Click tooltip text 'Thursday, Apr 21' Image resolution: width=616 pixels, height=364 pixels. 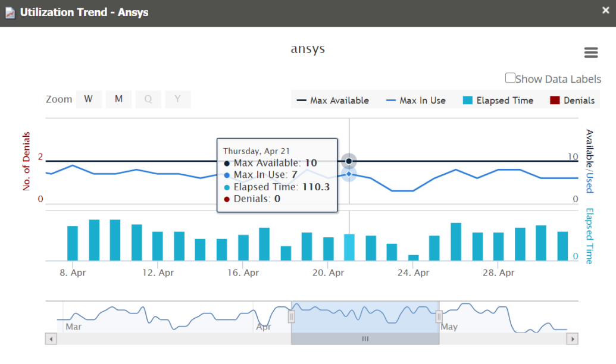256,151
